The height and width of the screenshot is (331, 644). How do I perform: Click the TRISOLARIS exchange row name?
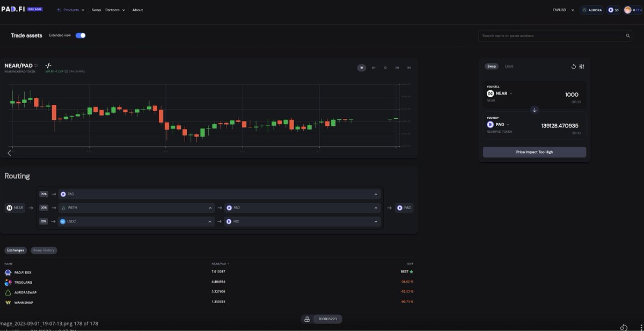[x=22, y=283]
